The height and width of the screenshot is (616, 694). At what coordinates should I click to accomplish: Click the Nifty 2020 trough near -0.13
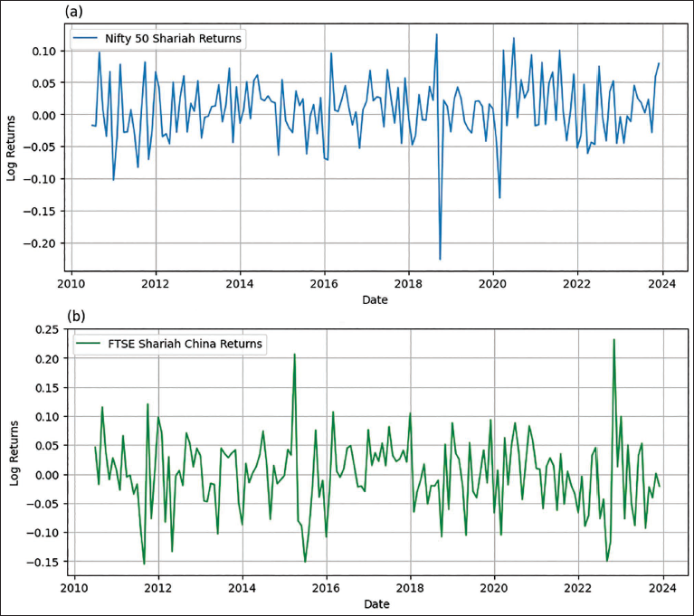click(x=499, y=198)
